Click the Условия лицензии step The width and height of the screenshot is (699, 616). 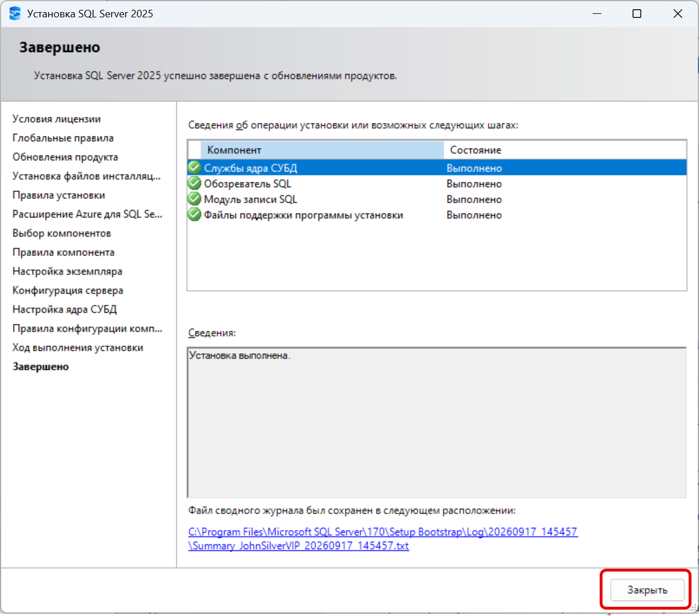click(57, 119)
